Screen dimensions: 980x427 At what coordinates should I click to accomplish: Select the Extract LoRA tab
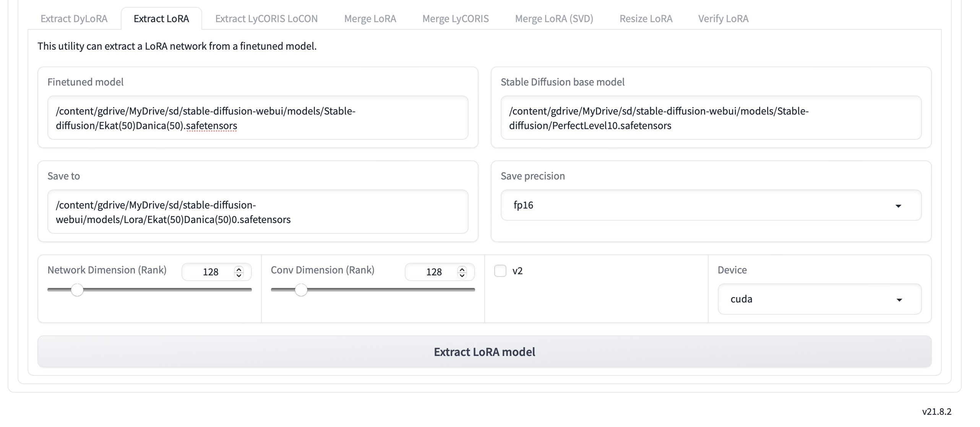161,18
